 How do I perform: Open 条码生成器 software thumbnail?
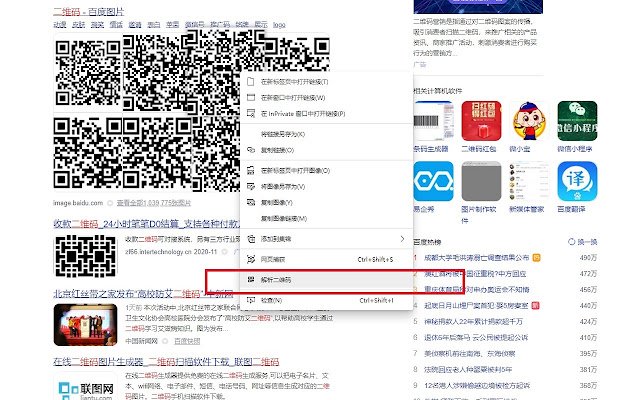[433, 121]
